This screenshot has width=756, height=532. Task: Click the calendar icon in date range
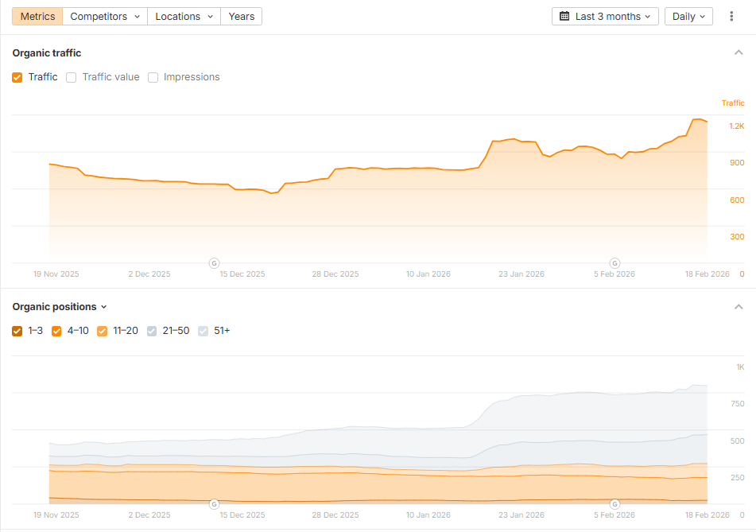tap(564, 17)
